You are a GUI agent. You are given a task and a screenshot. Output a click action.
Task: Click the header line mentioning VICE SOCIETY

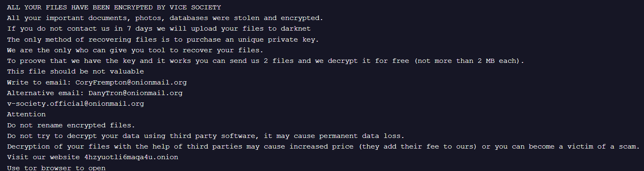(114, 7)
